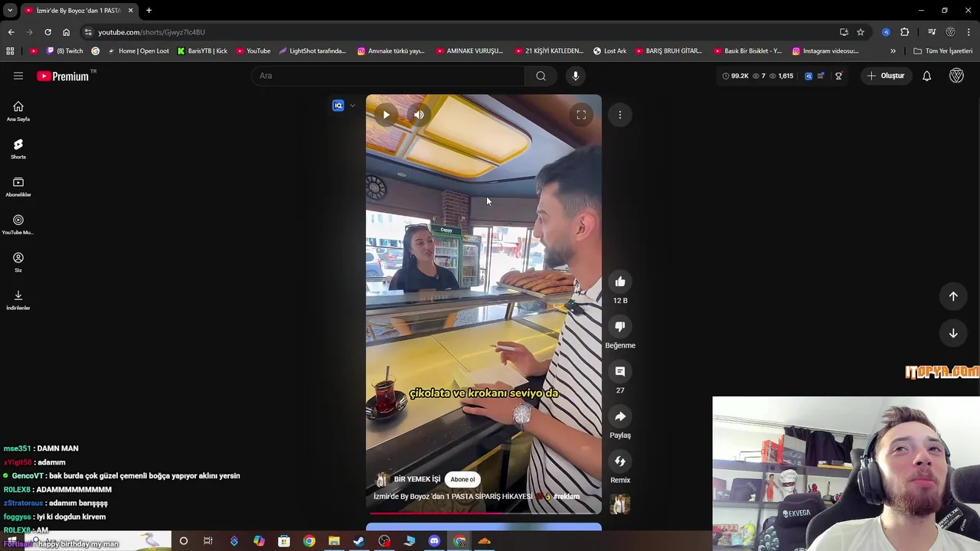Image resolution: width=980 pixels, height=551 pixels.
Task: Click the Oluştur create button
Action: (x=885, y=76)
